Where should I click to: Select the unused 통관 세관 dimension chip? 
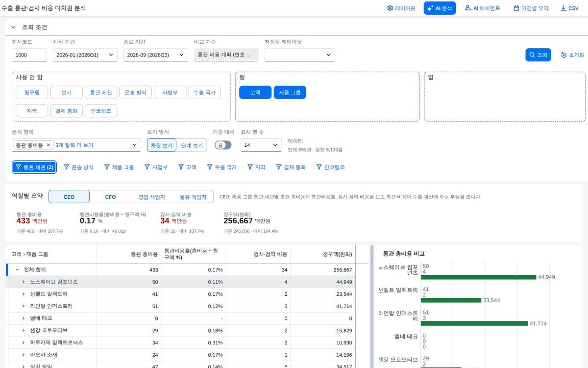pos(101,92)
